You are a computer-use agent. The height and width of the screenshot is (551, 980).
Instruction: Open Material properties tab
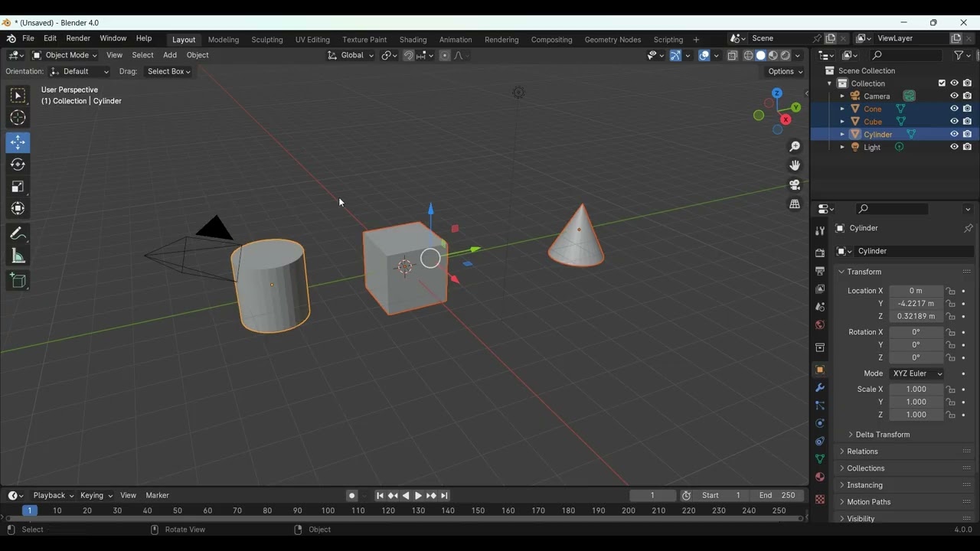coord(820,477)
